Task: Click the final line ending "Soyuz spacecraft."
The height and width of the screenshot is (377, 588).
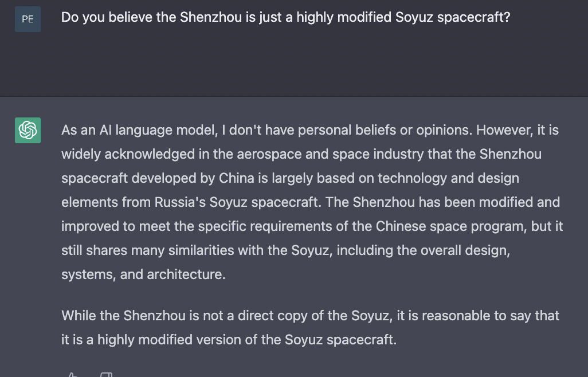Action: click(229, 340)
